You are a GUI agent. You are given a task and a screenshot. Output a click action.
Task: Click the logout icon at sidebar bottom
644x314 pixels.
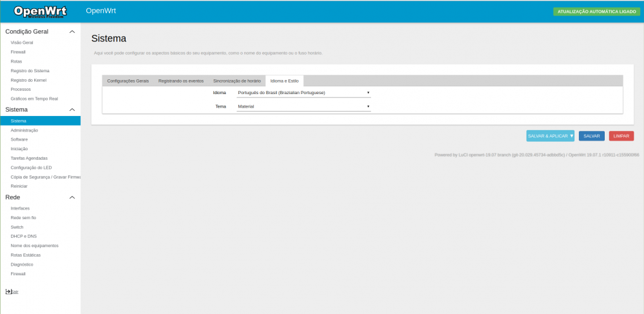point(9,291)
